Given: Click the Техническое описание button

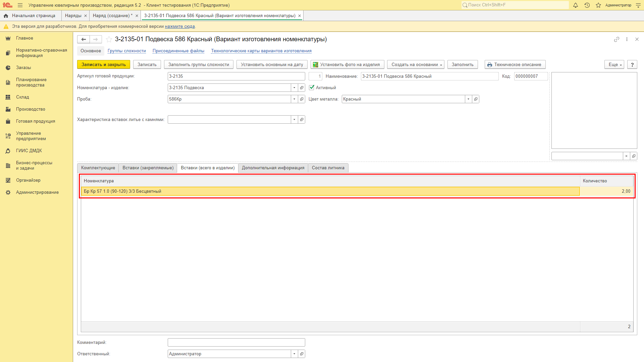Looking at the screenshot, I should (515, 65).
